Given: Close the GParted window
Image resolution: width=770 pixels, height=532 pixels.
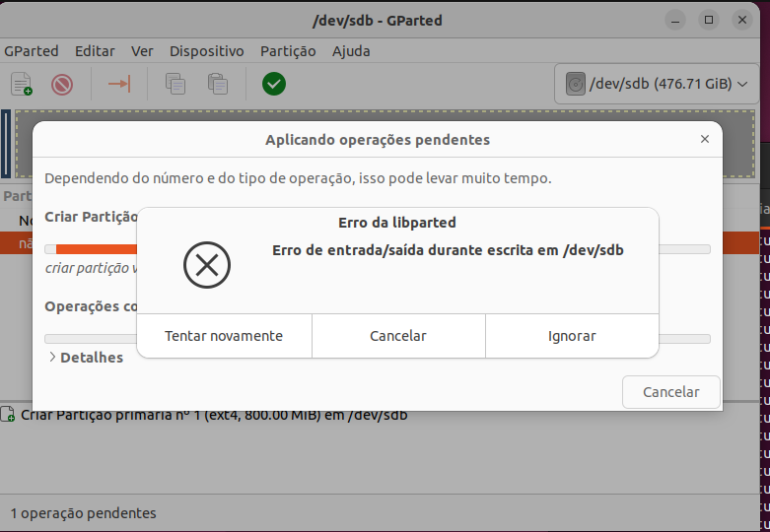Looking at the screenshot, I should [x=742, y=20].
